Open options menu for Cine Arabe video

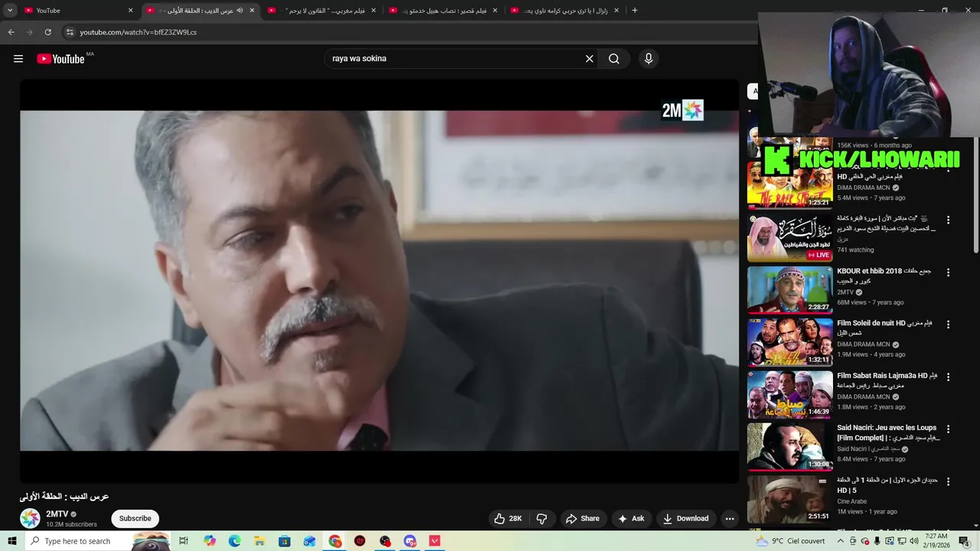(x=948, y=482)
